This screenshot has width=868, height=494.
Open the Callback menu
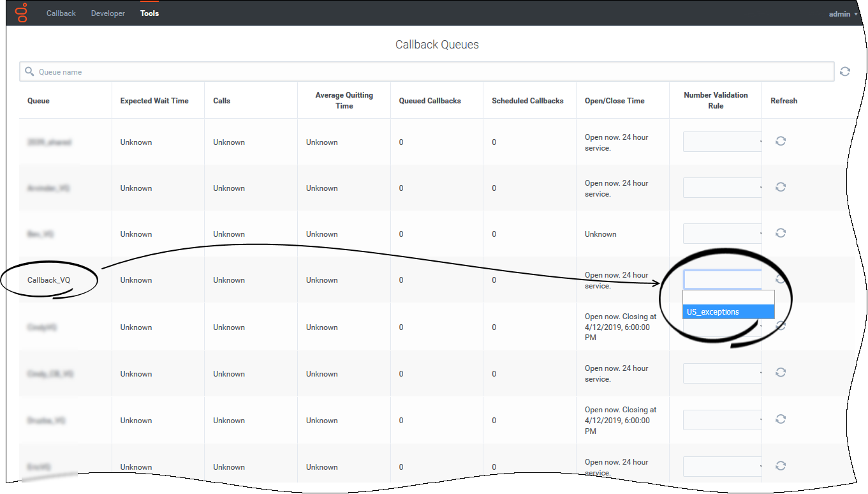61,13
